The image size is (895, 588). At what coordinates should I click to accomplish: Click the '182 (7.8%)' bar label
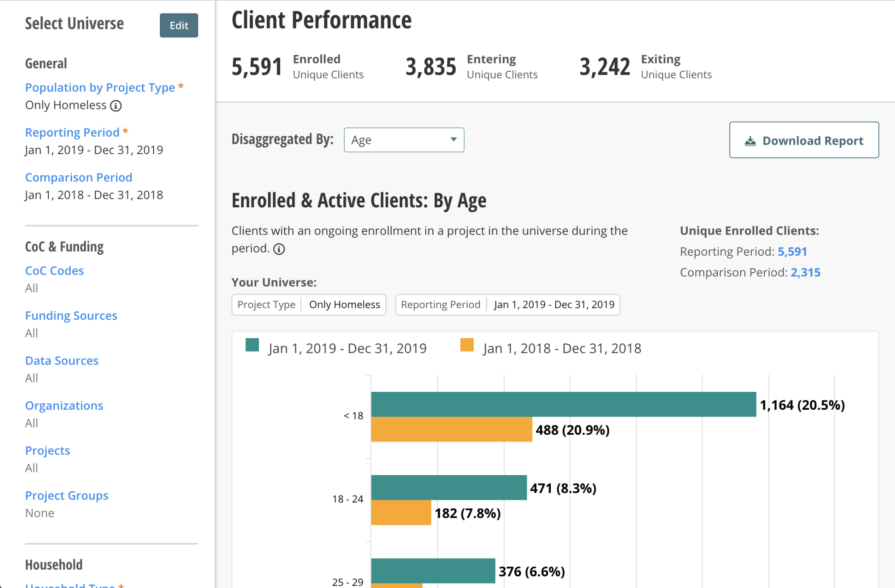468,514
